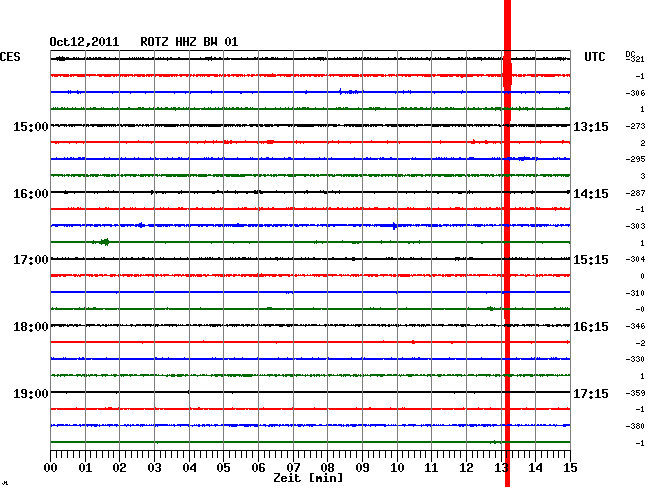Click DC offset value -273
The width and height of the screenshot is (650, 494).
[635, 126]
